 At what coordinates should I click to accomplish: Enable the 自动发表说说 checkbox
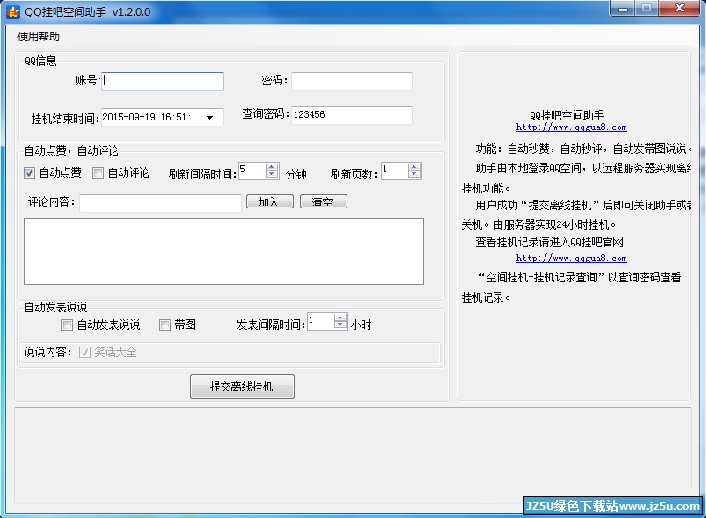pyautogui.click(x=67, y=325)
